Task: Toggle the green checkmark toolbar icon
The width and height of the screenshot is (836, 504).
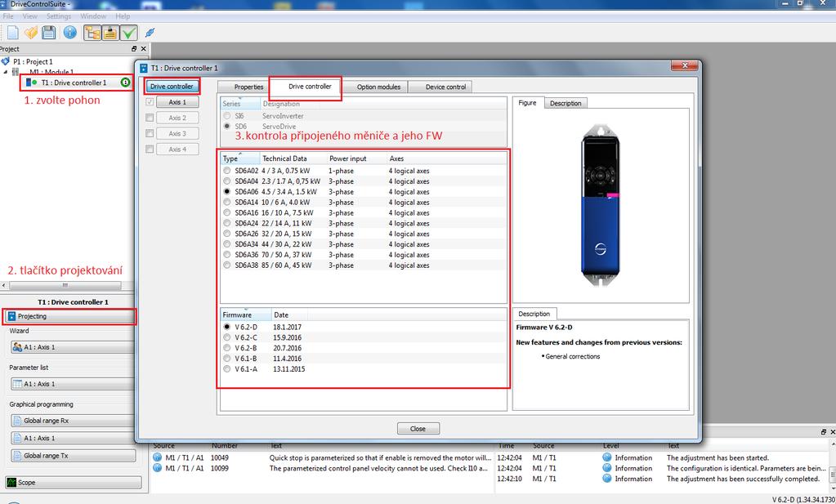Action: point(128,33)
